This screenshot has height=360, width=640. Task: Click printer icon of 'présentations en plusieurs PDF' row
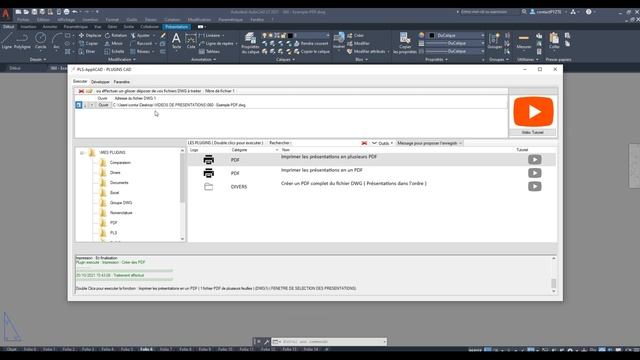coord(209,160)
